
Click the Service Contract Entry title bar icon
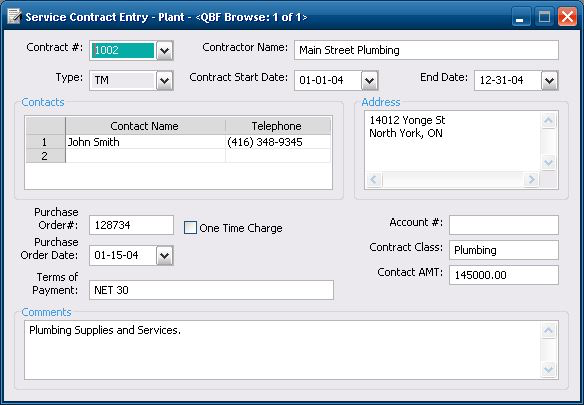pyautogui.click(x=14, y=17)
